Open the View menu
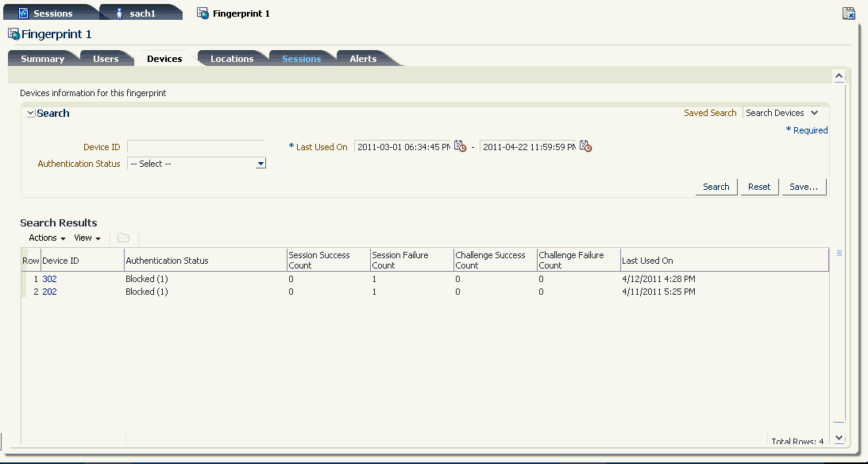The height and width of the screenshot is (464, 868). 87,238
